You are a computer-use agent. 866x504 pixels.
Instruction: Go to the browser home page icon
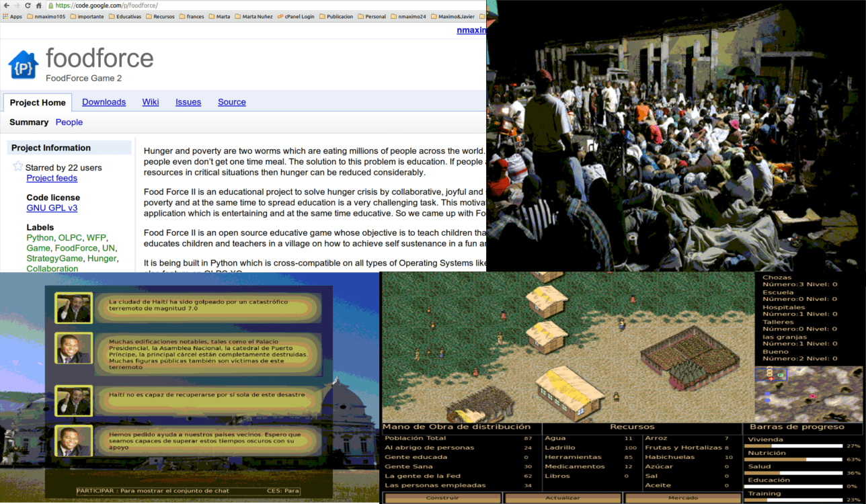pos(39,5)
